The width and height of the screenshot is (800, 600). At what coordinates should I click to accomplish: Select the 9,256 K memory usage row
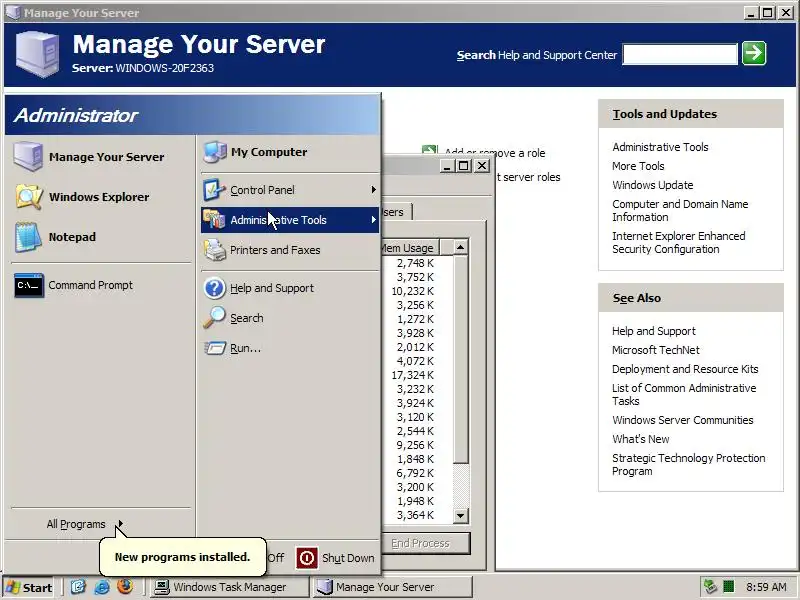tap(413, 445)
